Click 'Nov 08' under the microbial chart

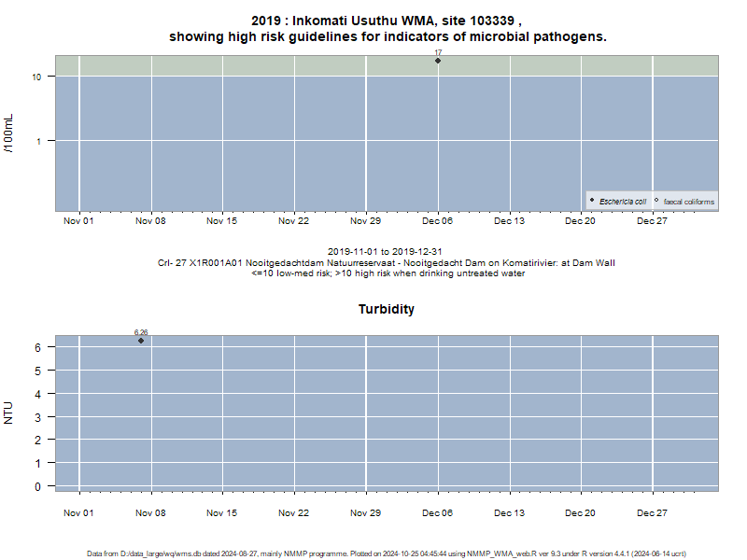coord(150,221)
